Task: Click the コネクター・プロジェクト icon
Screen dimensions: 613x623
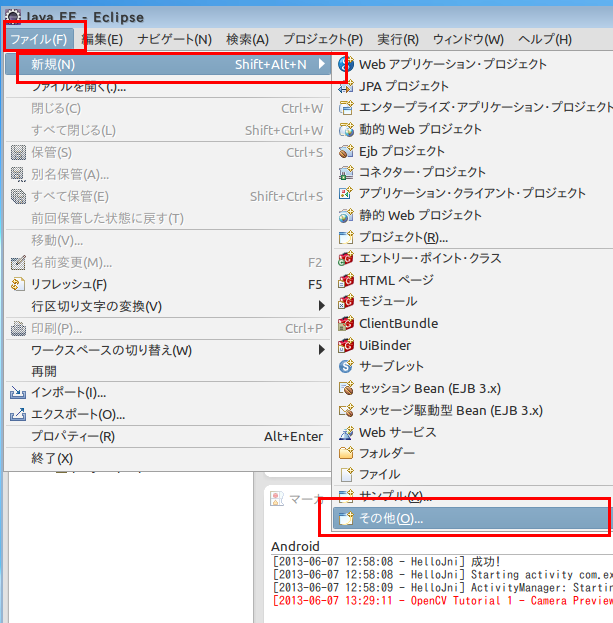Action: pos(346,172)
